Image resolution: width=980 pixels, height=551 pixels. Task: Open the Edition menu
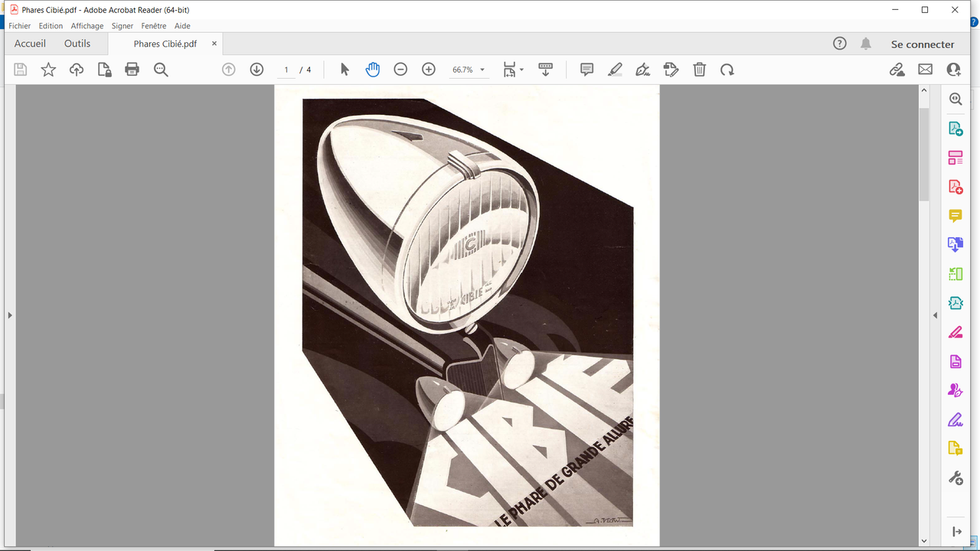(x=51, y=26)
